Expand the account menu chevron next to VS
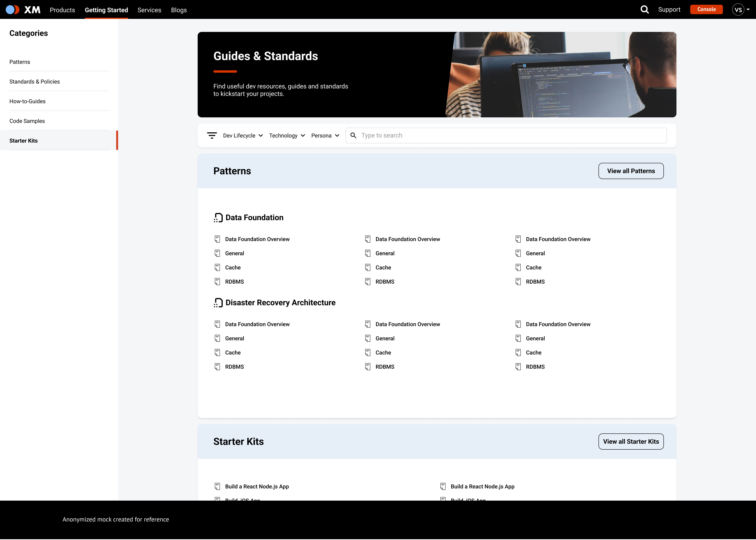Image resolution: width=756 pixels, height=540 pixels. tap(748, 9)
